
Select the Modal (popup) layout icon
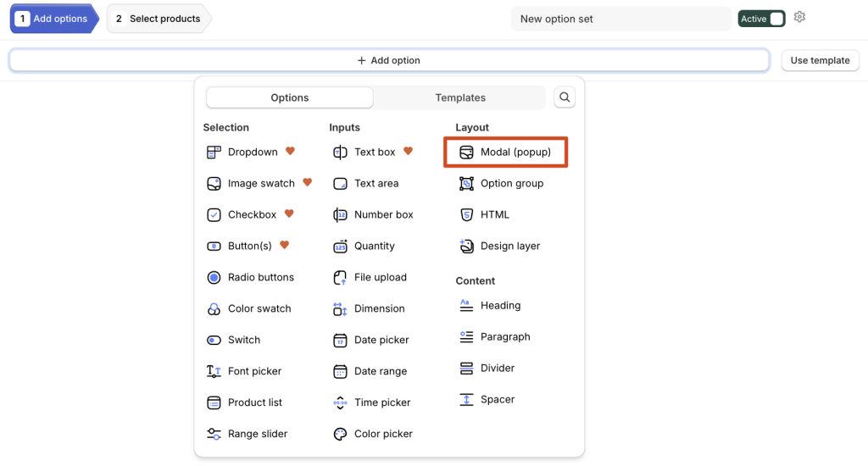coord(466,153)
